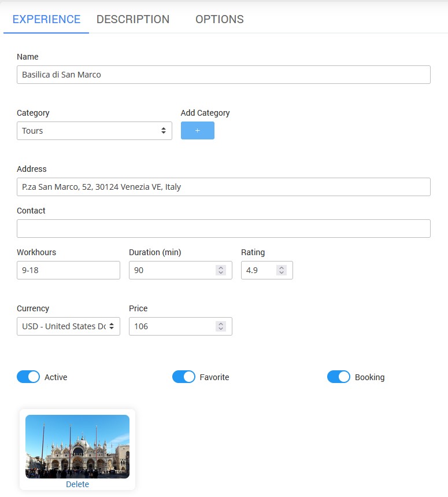Open the Category dropdown showing Tours
Viewport: 448px width, 497px height.
[x=94, y=131]
